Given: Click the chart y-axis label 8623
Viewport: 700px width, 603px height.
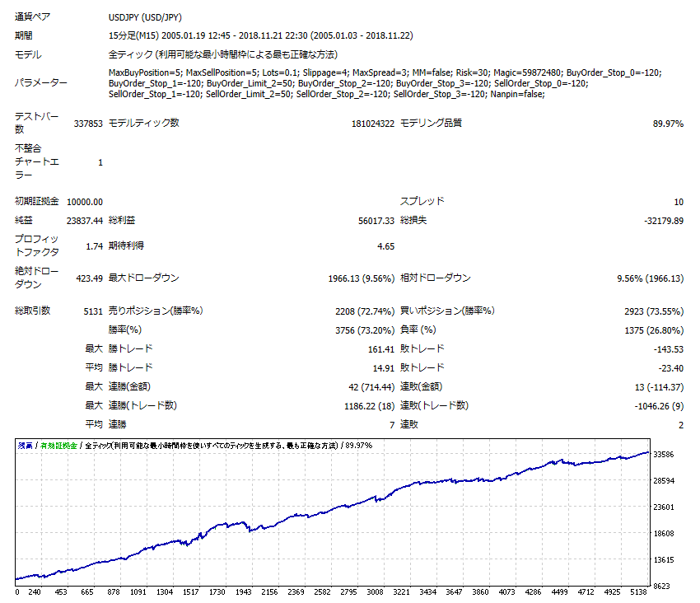Looking at the screenshot, I should coord(662,587).
